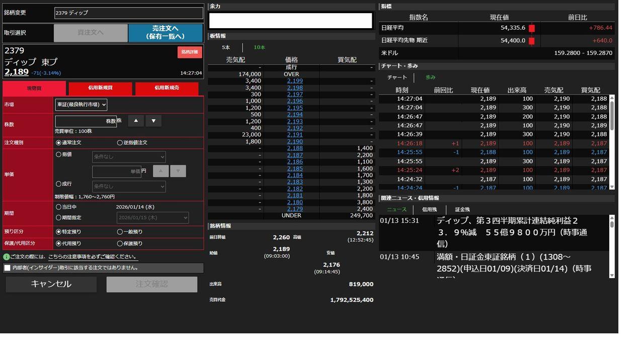Select the 逆指値注文 radio button
Screen dimensions: 644x352
pyautogui.click(x=120, y=143)
